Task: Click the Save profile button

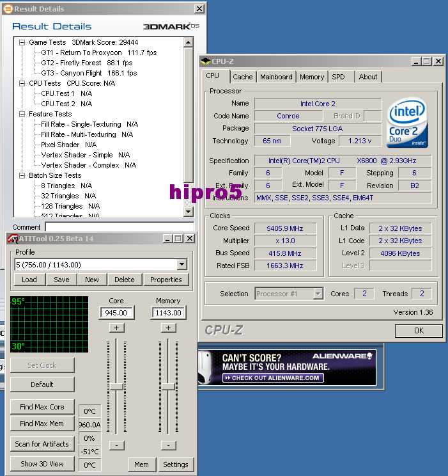Action: 61,280
